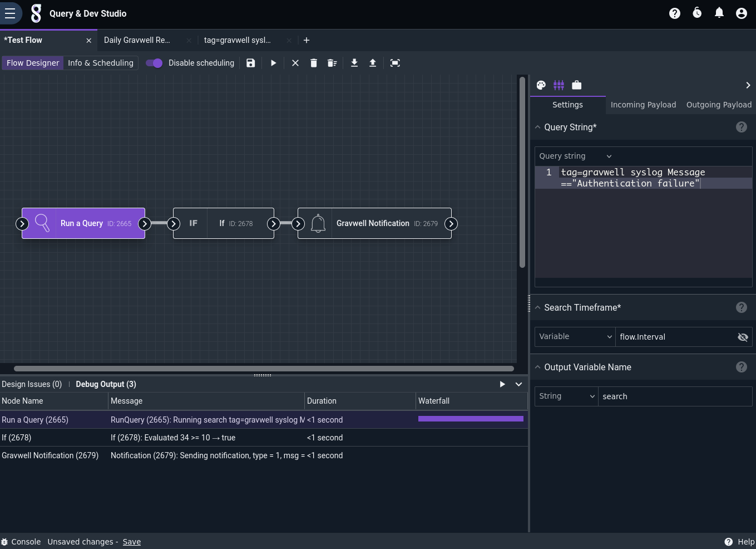This screenshot has width=756, height=549.
Task: Click into the query string editor
Action: pyautogui.click(x=643, y=223)
